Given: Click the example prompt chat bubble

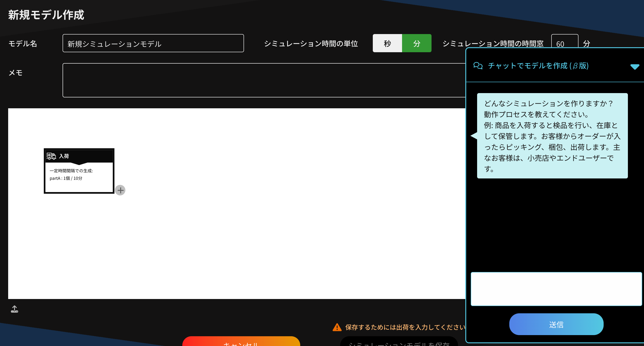Looking at the screenshot, I should click(x=552, y=136).
